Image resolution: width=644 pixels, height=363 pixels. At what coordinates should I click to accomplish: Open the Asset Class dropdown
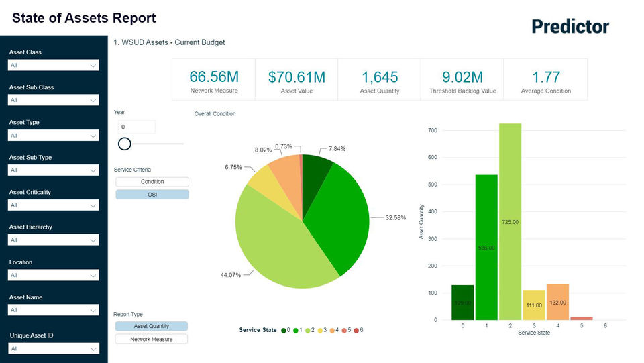(54, 65)
